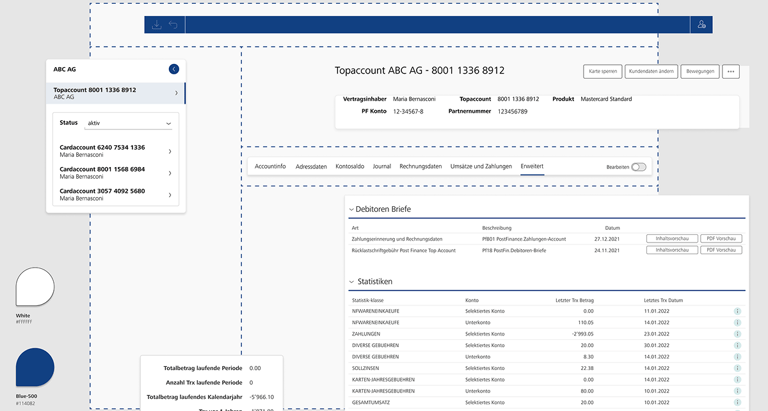This screenshot has height=411, width=768.
Task: Click the Letztes Trx Datum column header
Action: point(663,300)
